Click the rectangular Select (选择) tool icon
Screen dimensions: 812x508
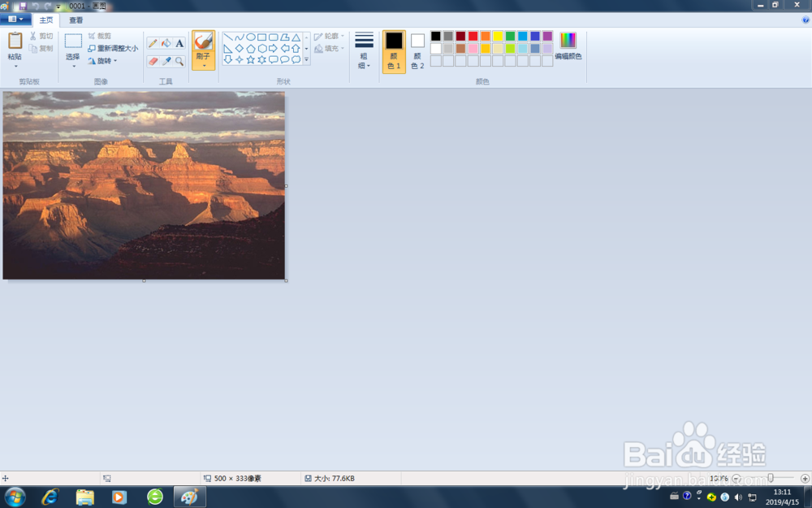[x=73, y=41]
